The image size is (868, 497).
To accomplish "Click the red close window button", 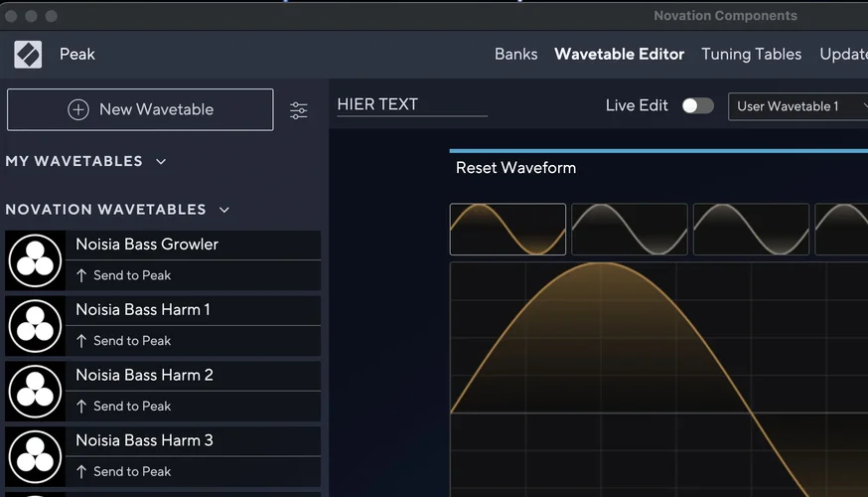I will pos(11,16).
